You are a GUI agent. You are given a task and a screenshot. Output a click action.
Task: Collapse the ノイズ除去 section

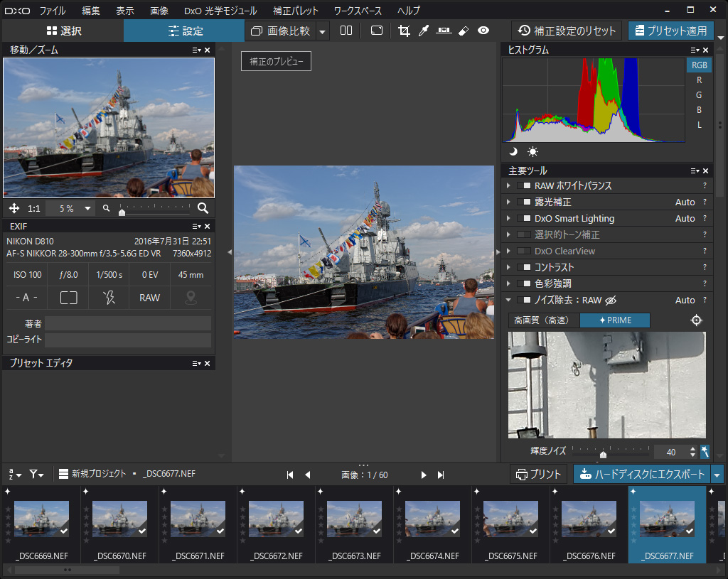[x=508, y=301]
